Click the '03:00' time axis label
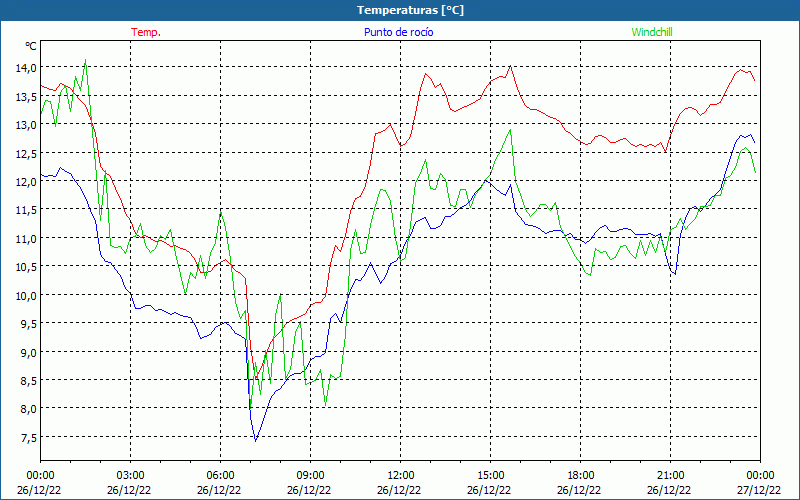Screen dimensions: 800x500 (131, 476)
